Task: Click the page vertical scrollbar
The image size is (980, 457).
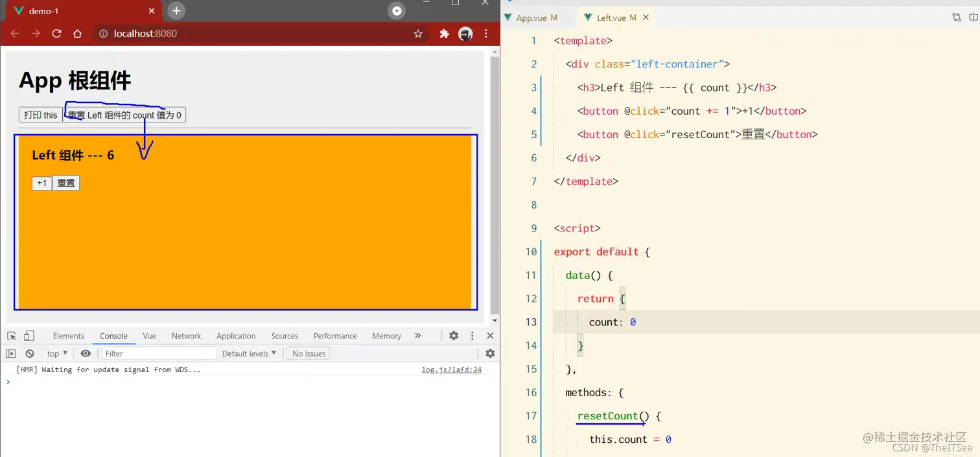Action: (495, 185)
